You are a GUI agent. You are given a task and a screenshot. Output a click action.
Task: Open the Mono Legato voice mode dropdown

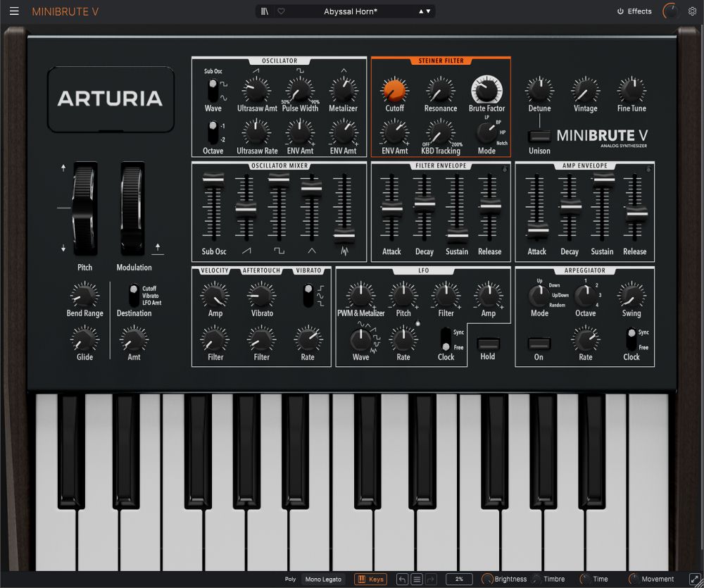[x=323, y=580]
